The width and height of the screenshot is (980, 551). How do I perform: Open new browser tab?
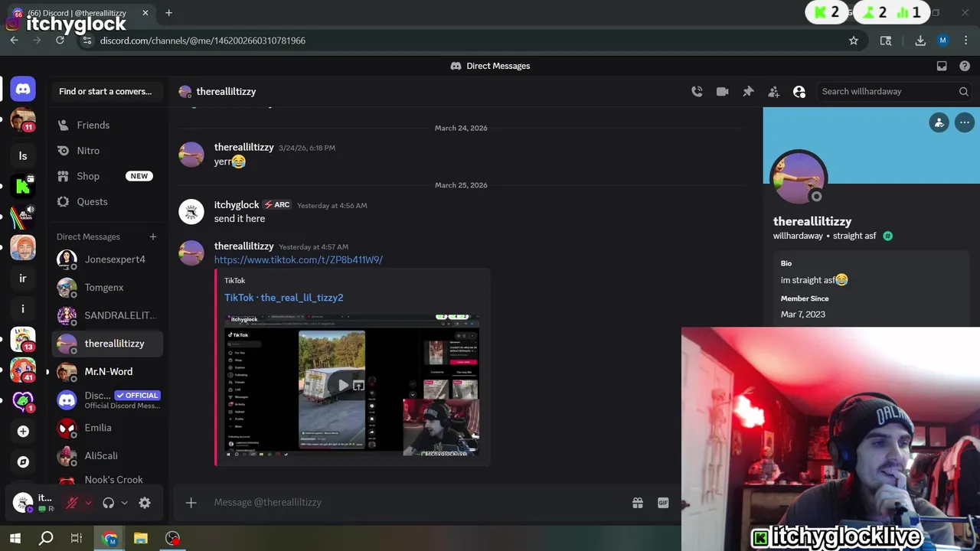click(168, 13)
